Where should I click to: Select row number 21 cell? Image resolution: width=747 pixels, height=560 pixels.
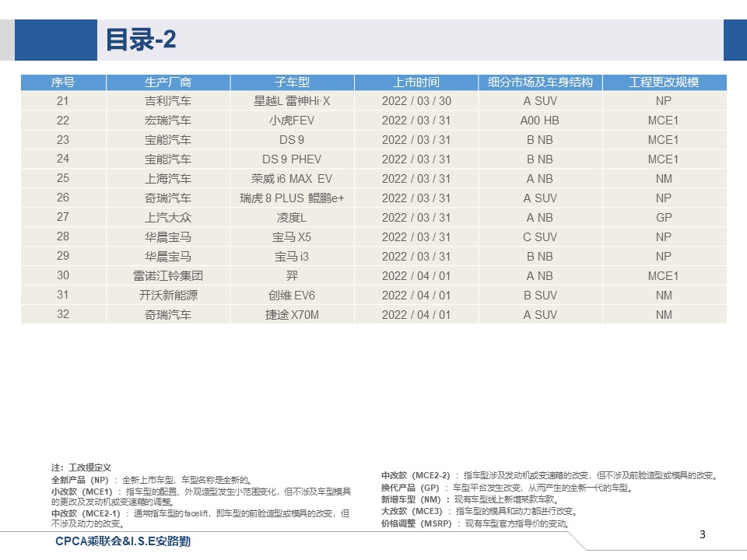click(63, 101)
